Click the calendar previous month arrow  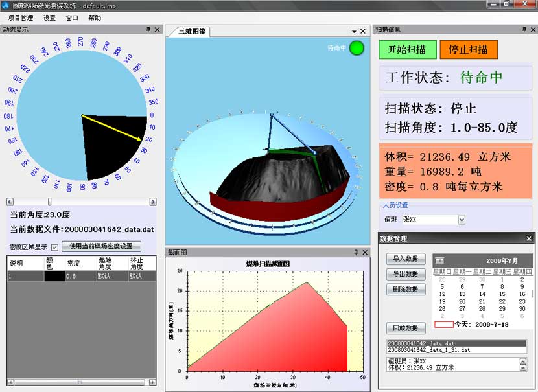coord(439,260)
